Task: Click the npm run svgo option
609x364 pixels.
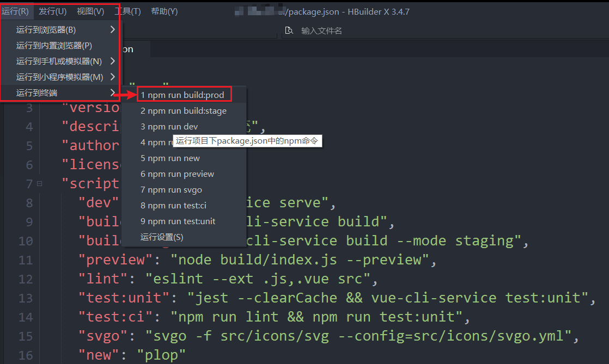Action: click(172, 190)
